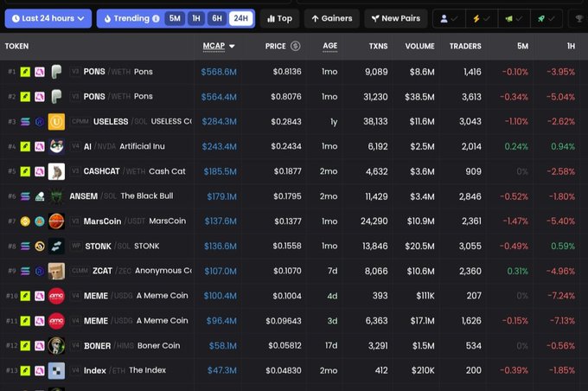Sort by AGE column header
Viewport: 588px width, 391px height.
pyautogui.click(x=330, y=46)
